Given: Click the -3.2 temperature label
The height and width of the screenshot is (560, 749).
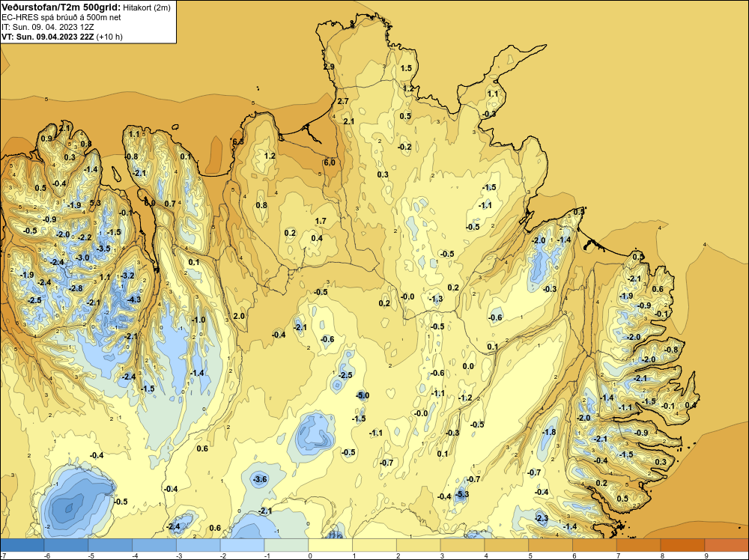Looking at the screenshot, I should (127, 276).
